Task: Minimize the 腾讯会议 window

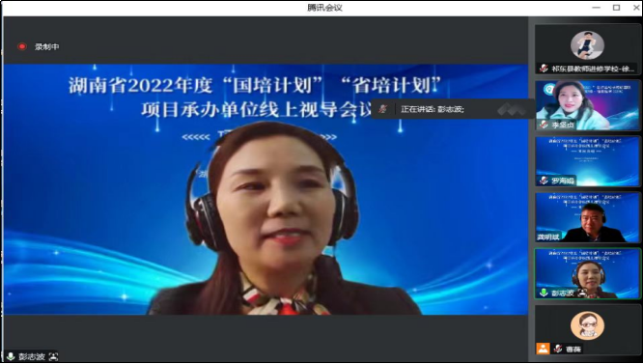Action: coord(597,8)
